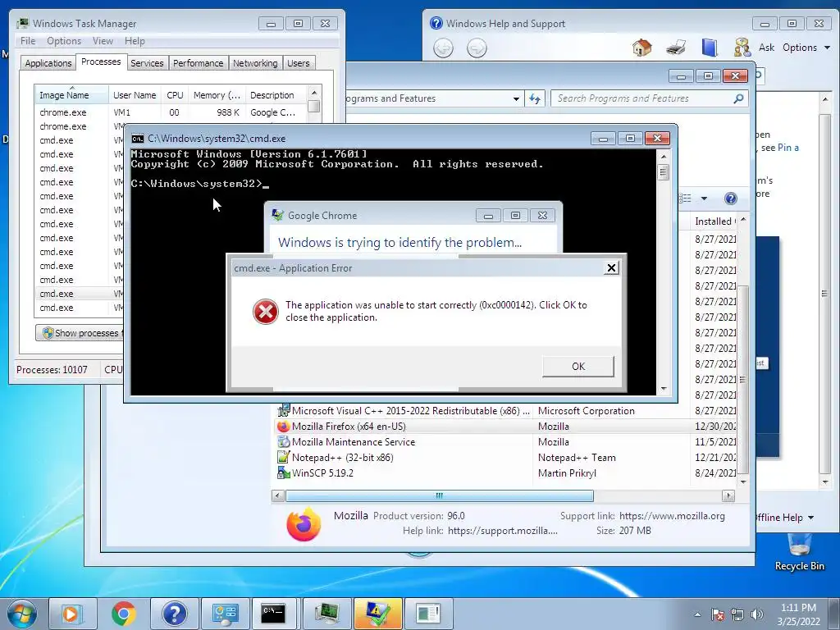
Task: Select Microsoft Visual C++ 2015-2022 Redistributable row
Action: point(507,411)
